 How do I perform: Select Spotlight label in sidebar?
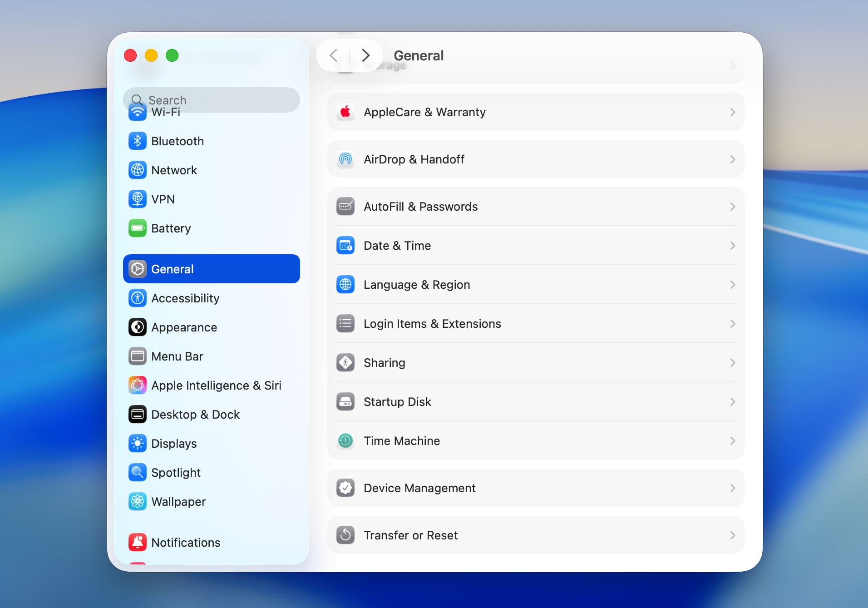(x=176, y=473)
